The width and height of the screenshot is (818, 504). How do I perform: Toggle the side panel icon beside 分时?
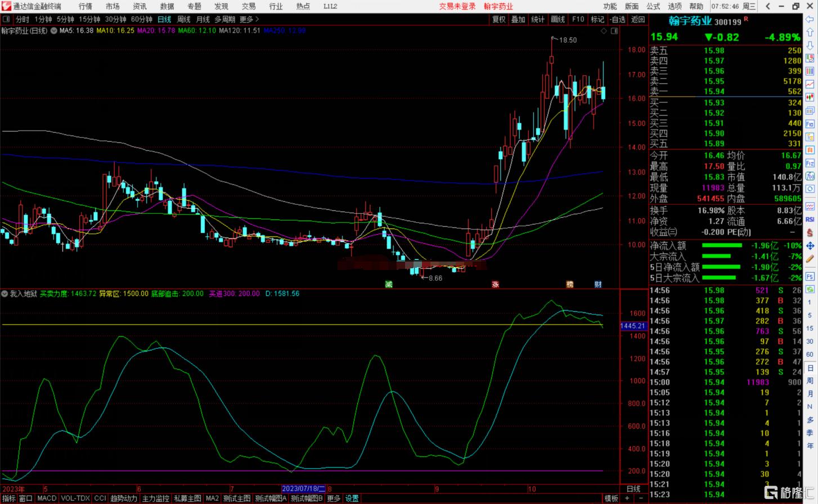[7, 19]
